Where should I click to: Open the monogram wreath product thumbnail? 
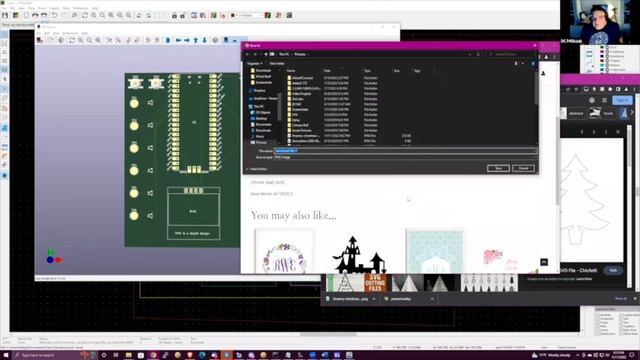click(x=284, y=251)
